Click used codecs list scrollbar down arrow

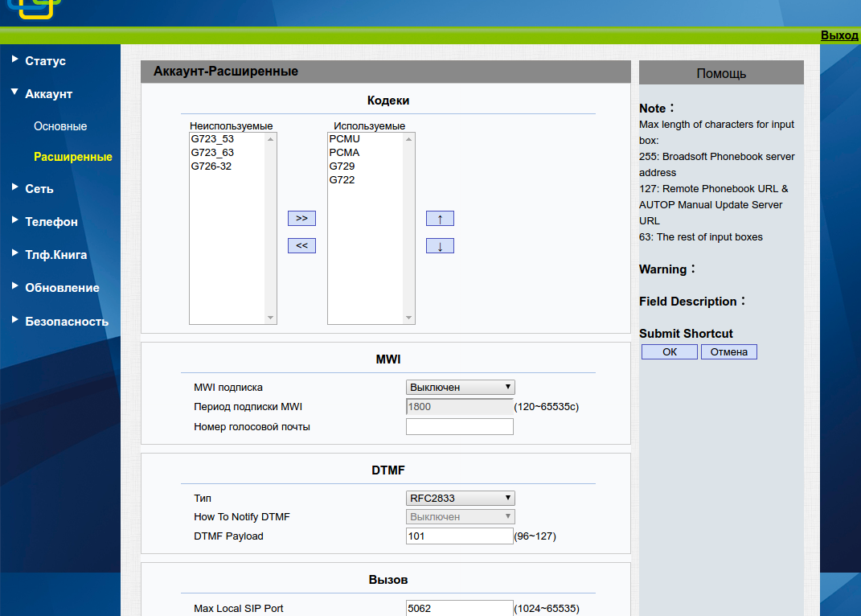[x=408, y=318]
